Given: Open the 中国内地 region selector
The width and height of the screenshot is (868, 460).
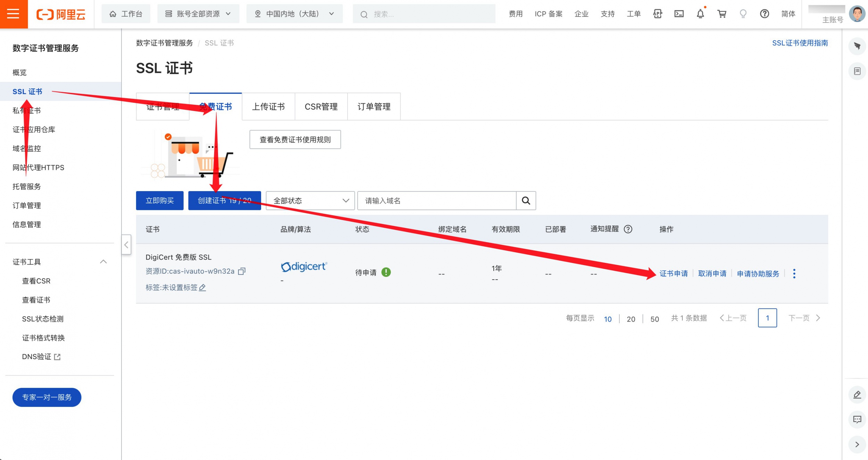Looking at the screenshot, I should 294,14.
